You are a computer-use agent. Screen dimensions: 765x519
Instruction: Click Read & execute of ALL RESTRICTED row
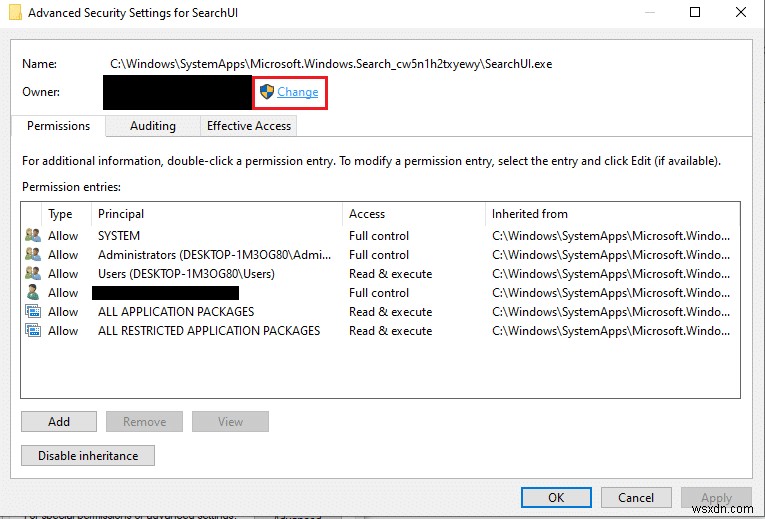pyautogui.click(x=390, y=331)
